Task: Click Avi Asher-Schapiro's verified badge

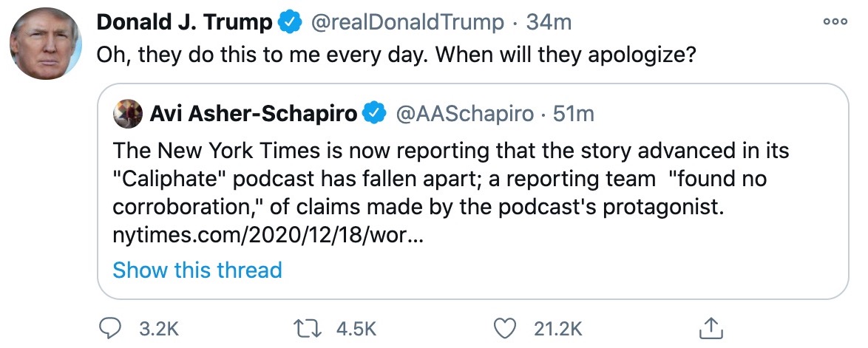Action: pyautogui.click(x=375, y=114)
